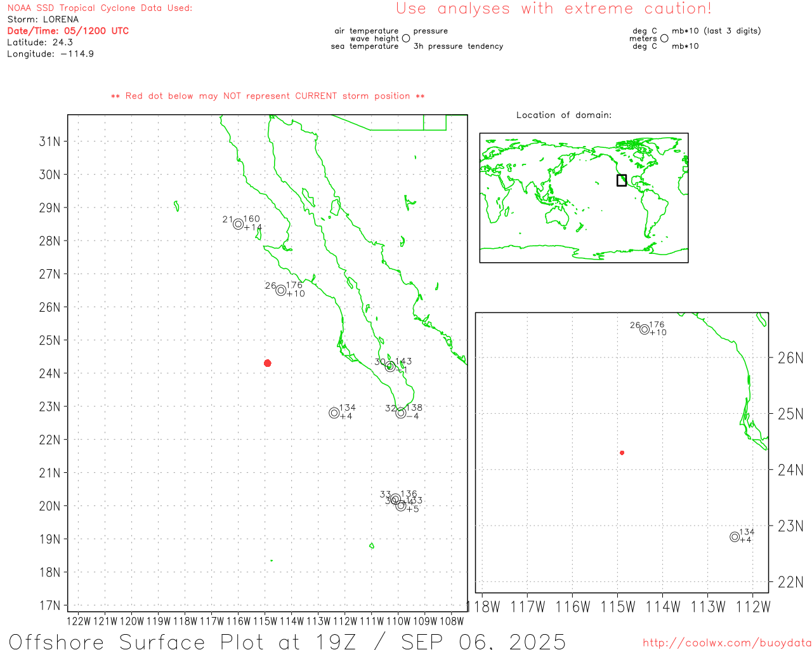
Task: Click buoy marker labeled 26 176 on main map
Action: click(x=281, y=291)
